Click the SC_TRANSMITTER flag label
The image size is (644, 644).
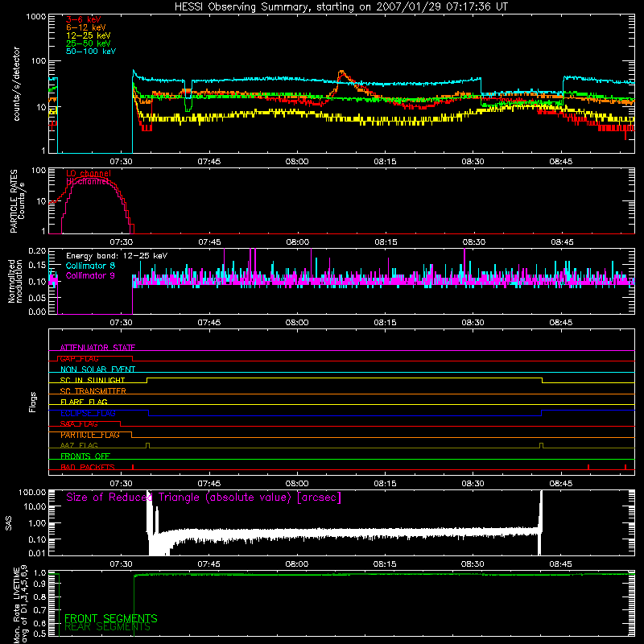coord(93,391)
